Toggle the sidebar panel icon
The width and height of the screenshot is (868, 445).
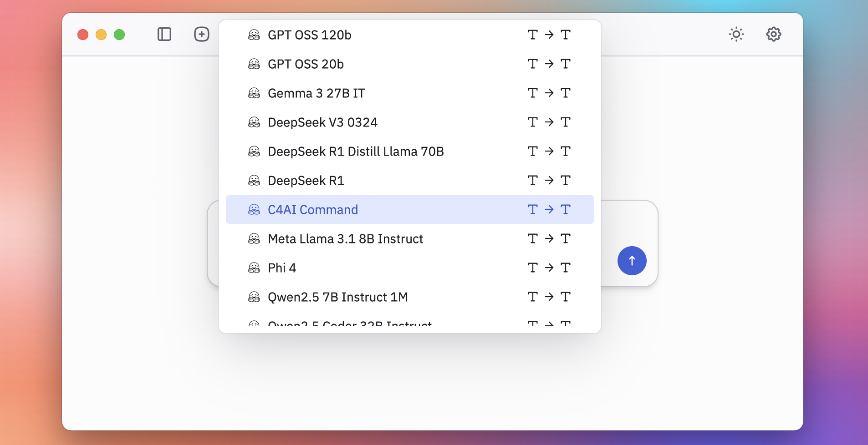tap(164, 35)
